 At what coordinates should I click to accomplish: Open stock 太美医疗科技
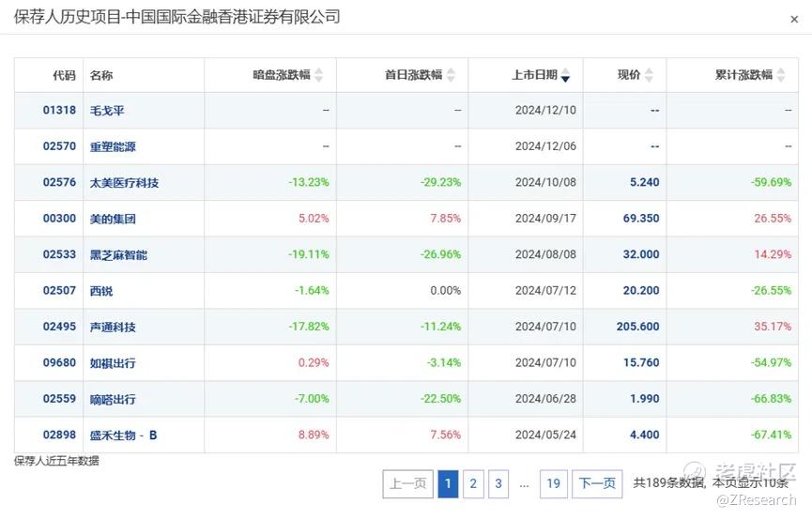coord(124,182)
